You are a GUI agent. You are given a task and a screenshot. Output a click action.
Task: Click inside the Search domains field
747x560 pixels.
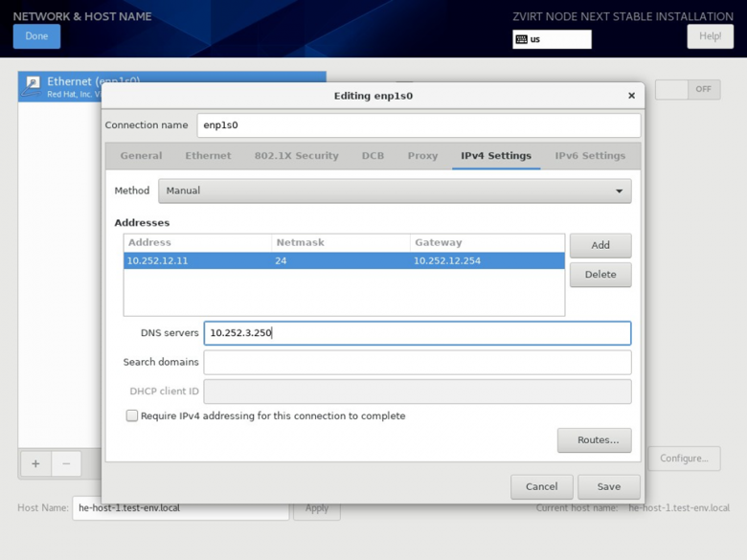[418, 363]
